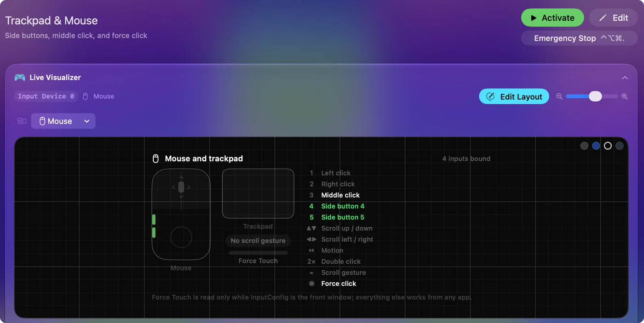Image resolution: width=644 pixels, height=323 pixels.
Task: Collapse the Live Visualizer panel chevron
Action: pos(625,78)
